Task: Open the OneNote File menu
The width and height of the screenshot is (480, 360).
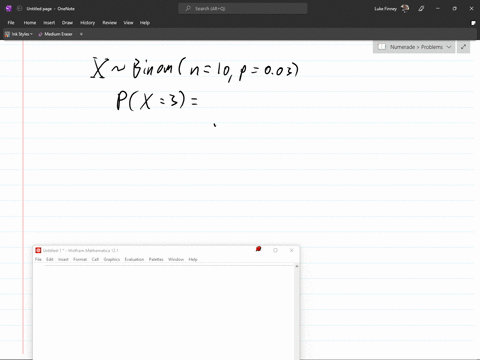Action: coord(11,23)
